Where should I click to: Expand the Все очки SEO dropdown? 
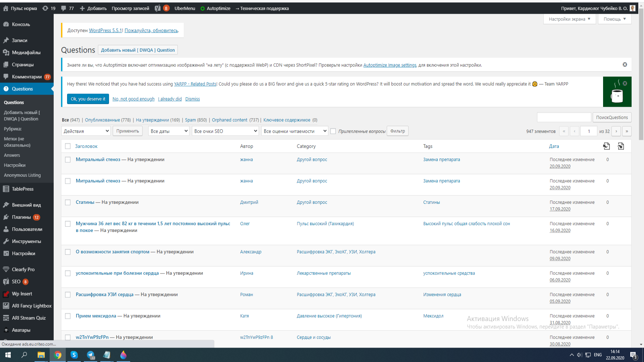pyautogui.click(x=225, y=131)
